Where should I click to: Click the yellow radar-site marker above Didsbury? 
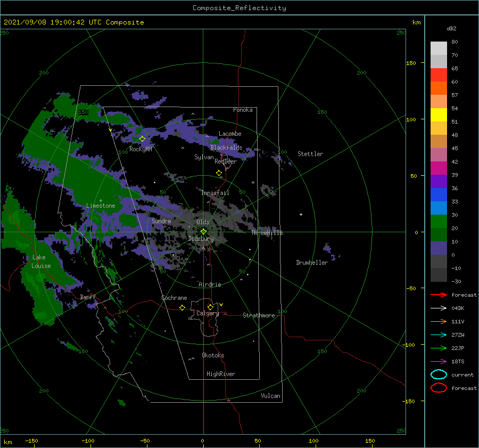click(203, 232)
